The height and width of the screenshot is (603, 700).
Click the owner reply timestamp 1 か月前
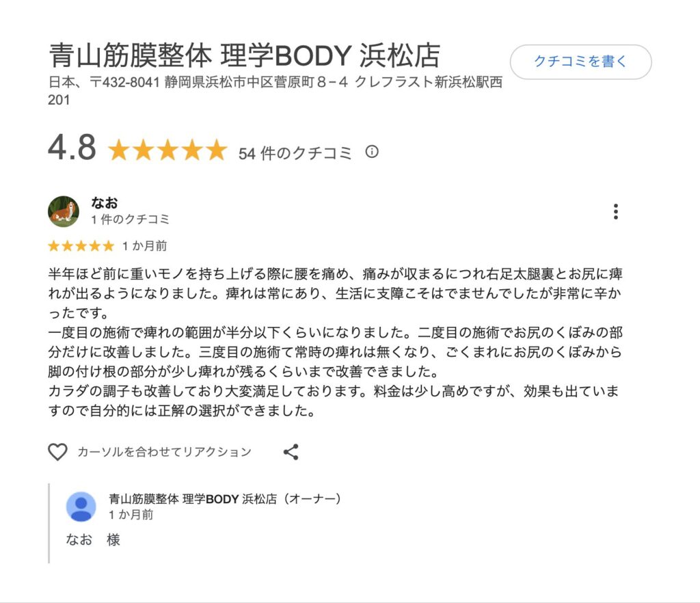(x=131, y=515)
